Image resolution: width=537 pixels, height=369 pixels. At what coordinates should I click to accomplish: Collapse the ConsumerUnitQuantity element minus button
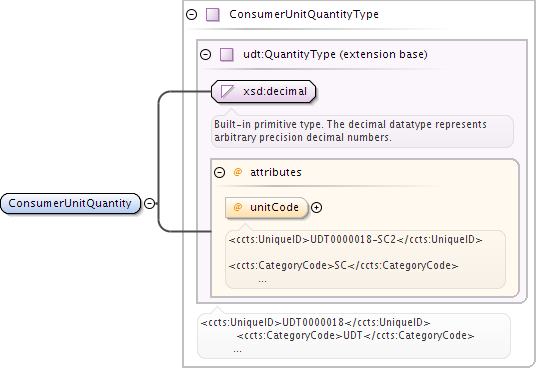[x=149, y=204]
